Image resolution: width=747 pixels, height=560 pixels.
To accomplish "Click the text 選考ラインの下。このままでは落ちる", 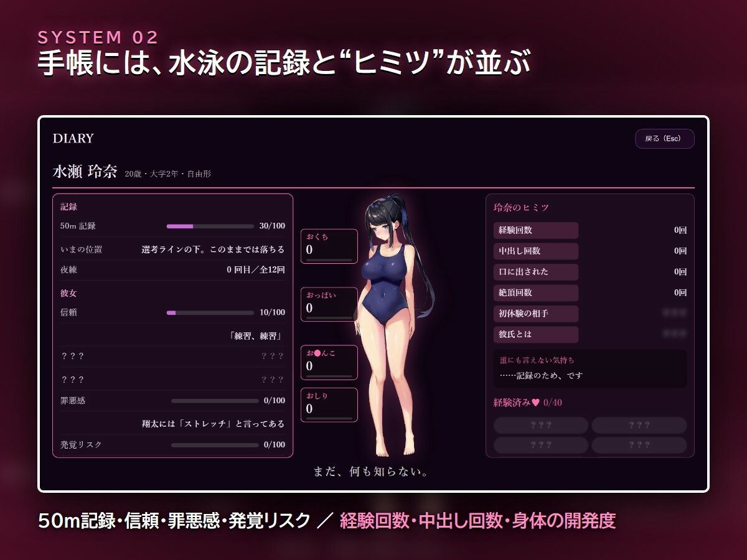I will 213,250.
